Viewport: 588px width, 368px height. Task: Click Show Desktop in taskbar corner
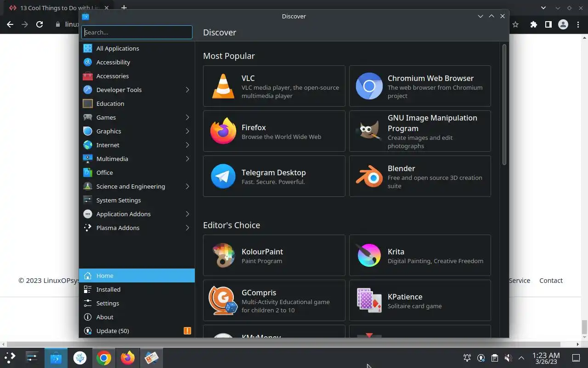point(576,358)
